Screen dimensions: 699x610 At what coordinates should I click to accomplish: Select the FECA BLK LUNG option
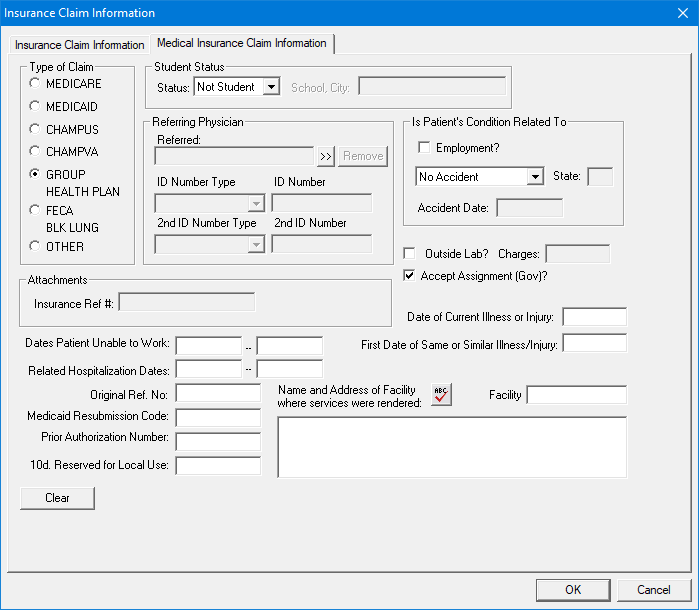[36, 211]
